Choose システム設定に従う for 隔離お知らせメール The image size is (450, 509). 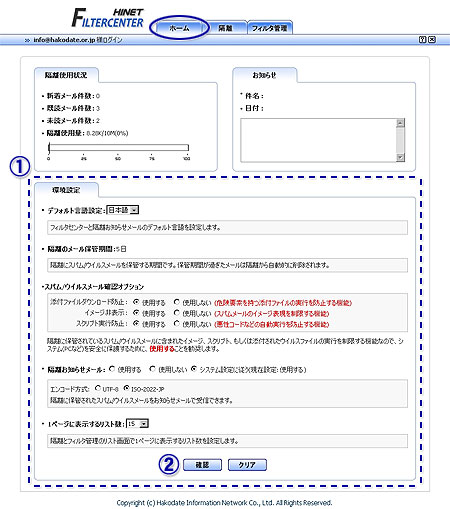point(194,369)
